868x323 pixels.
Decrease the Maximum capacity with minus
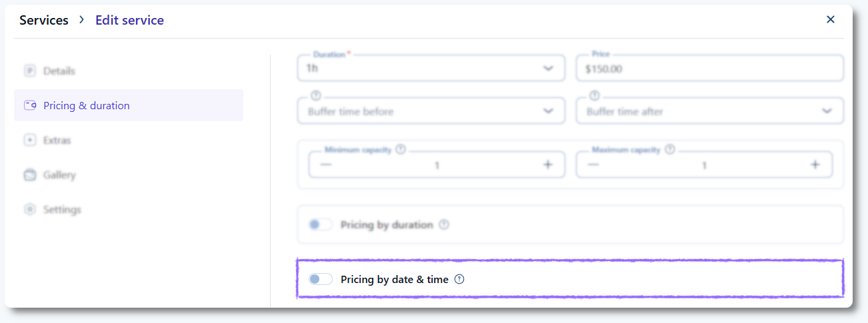[x=593, y=165]
